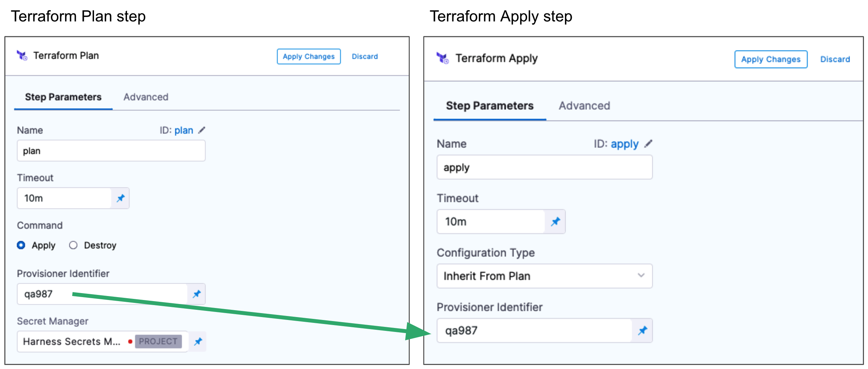This screenshot has height=369, width=868.
Task: Switch to Advanced tab in Terraform Plan
Action: (x=146, y=97)
